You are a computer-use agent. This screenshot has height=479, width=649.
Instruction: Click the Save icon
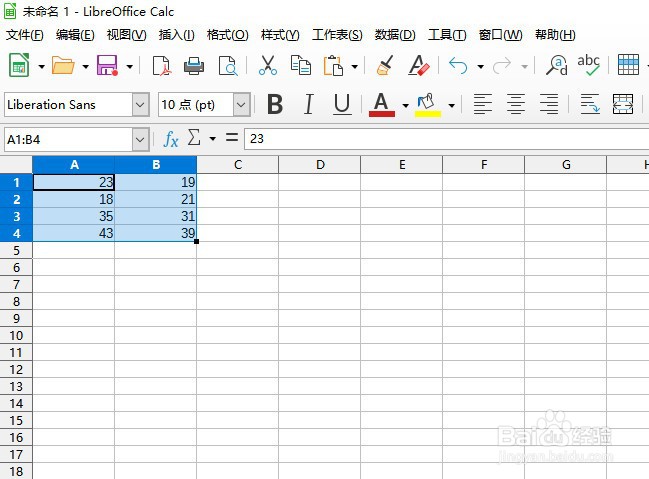[107, 65]
